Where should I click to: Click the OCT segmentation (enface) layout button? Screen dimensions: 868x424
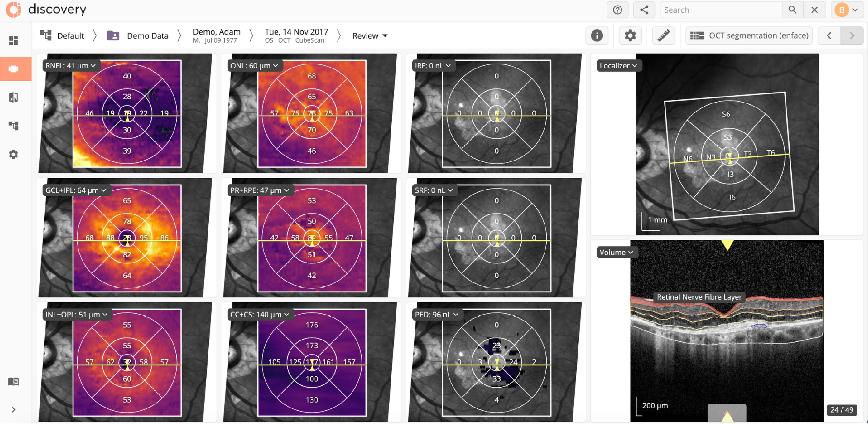(x=749, y=35)
